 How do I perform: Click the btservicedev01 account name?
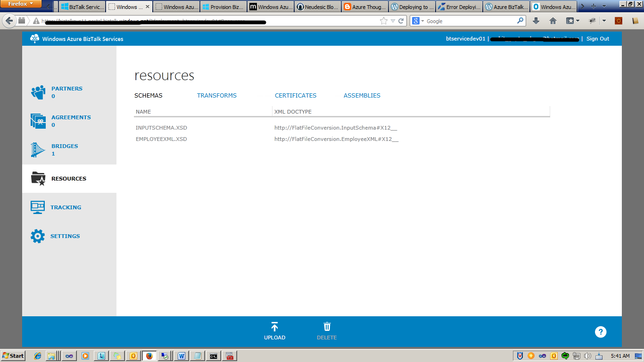[465, 39]
